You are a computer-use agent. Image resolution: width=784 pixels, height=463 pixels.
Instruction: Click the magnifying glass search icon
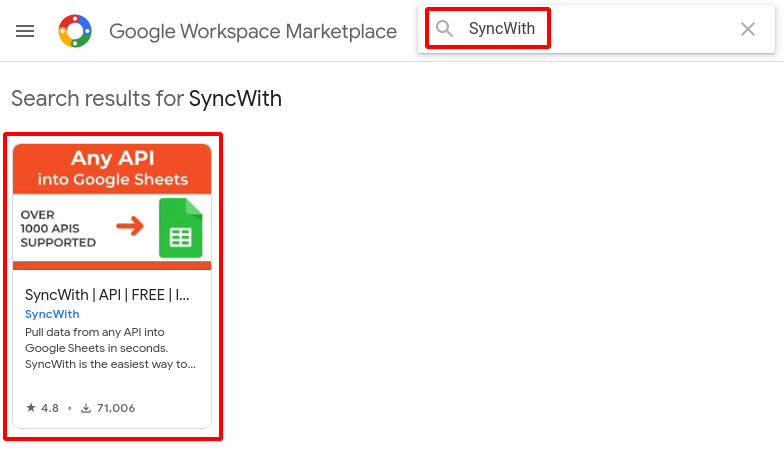coord(444,29)
